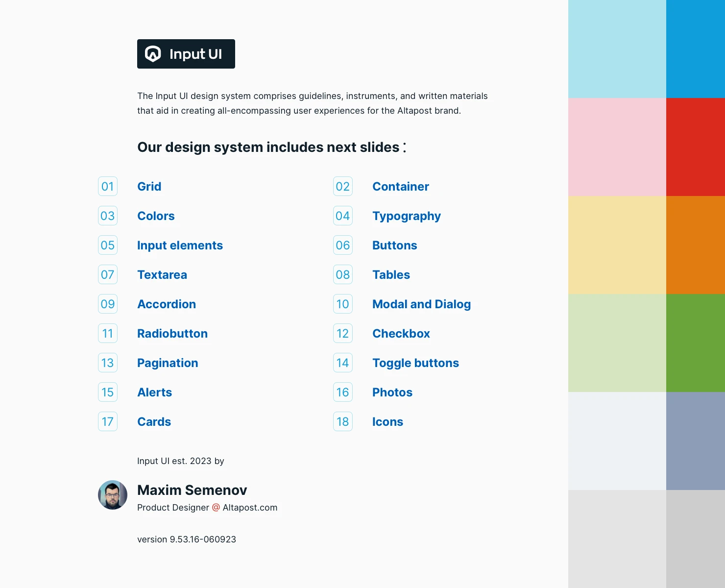Navigate to Modal and Dialog
The image size is (725, 588).
click(421, 304)
